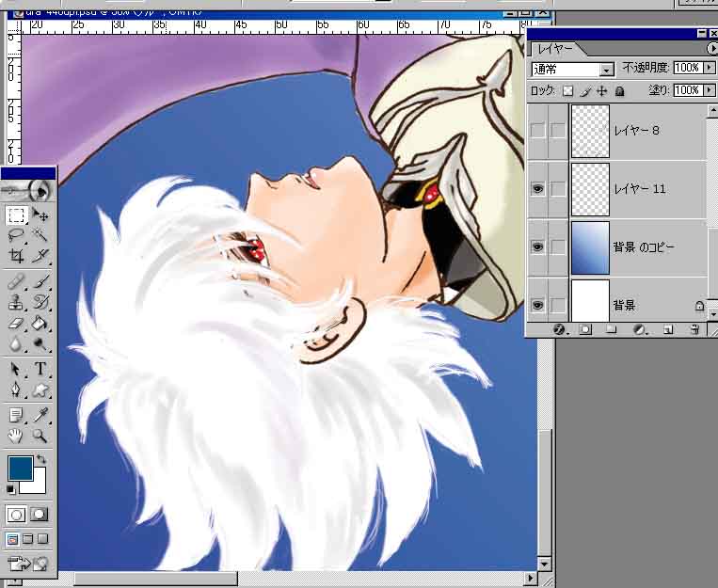The width and height of the screenshot is (718, 588).
Task: Open the Adobe Online eye banner
Action: point(28,191)
